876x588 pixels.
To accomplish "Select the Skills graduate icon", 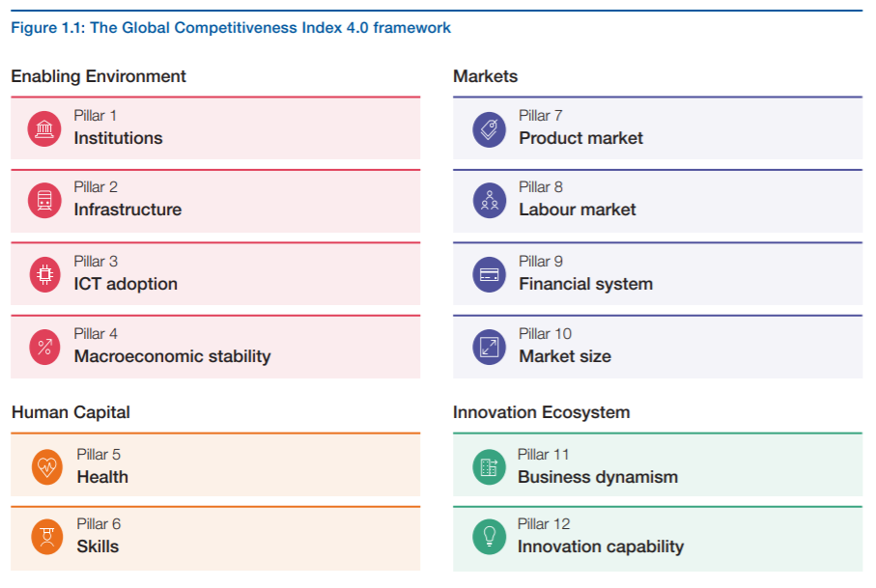I will pyautogui.click(x=47, y=537).
